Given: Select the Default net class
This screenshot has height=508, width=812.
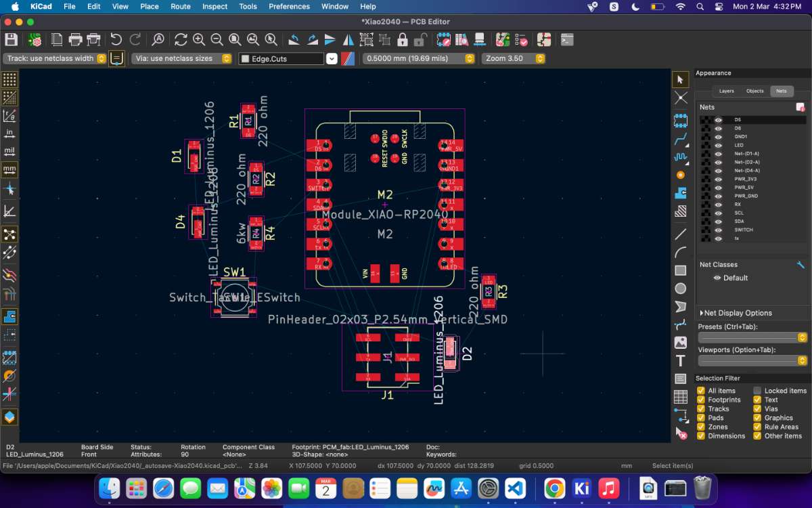Looking at the screenshot, I should coord(736,278).
